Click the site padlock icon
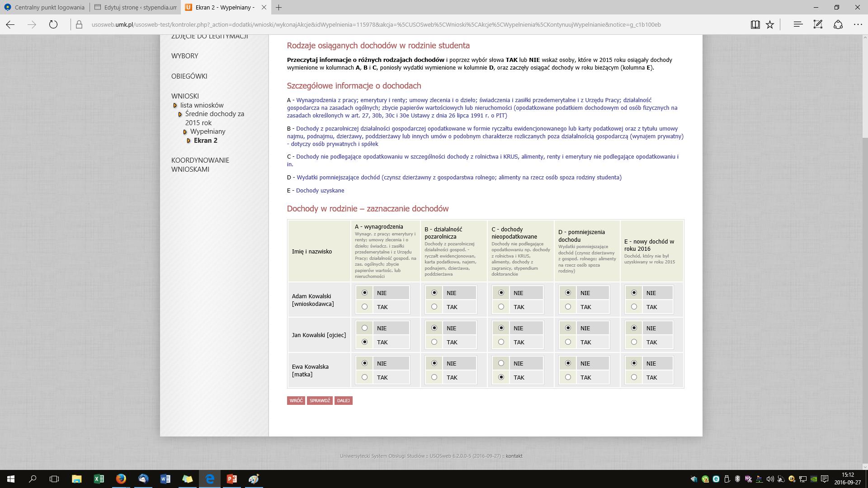Viewport: 868px width, 488px height. (79, 25)
